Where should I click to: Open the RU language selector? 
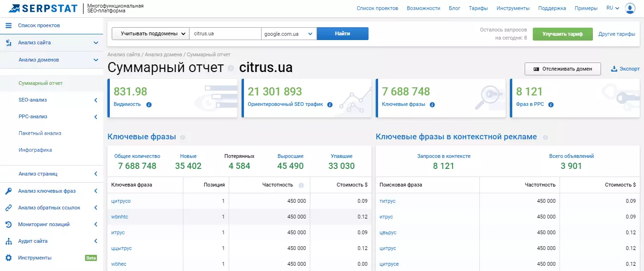click(x=612, y=8)
